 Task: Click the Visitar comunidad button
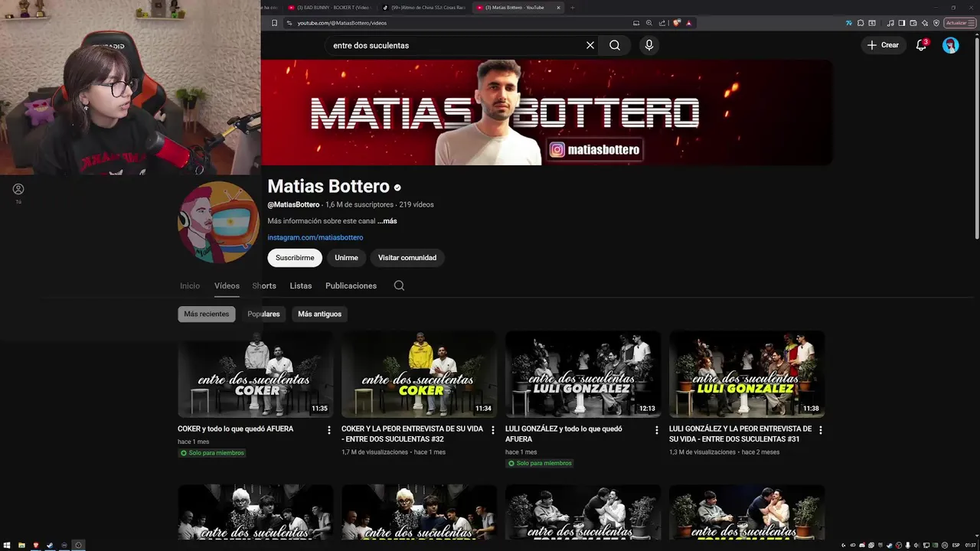(407, 258)
